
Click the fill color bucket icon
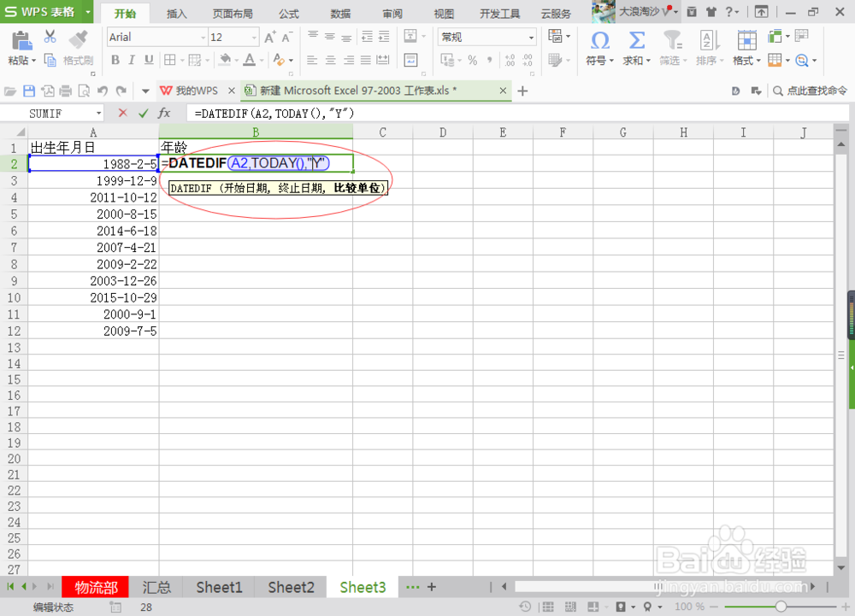pyautogui.click(x=225, y=60)
